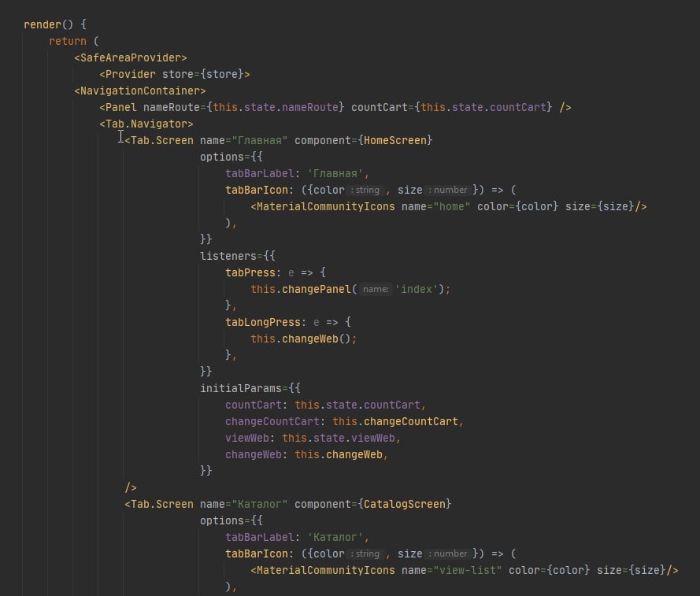Click the NavigationContainer tag
The height and width of the screenshot is (596, 700).
click(x=140, y=91)
